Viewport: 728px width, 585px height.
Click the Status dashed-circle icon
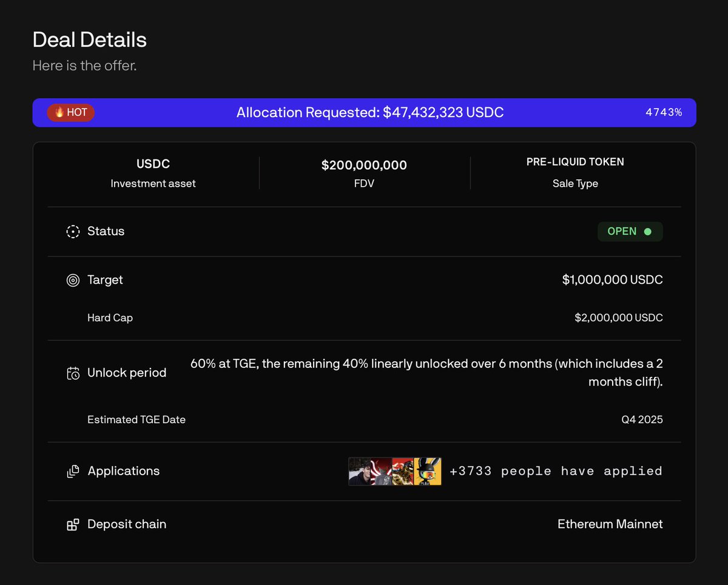pos(73,231)
